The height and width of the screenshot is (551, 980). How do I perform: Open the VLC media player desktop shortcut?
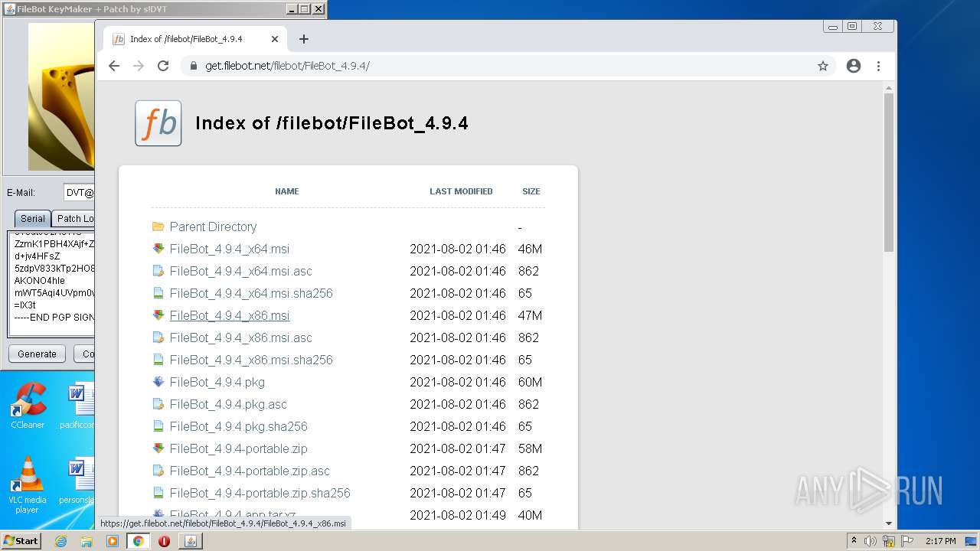click(28, 485)
